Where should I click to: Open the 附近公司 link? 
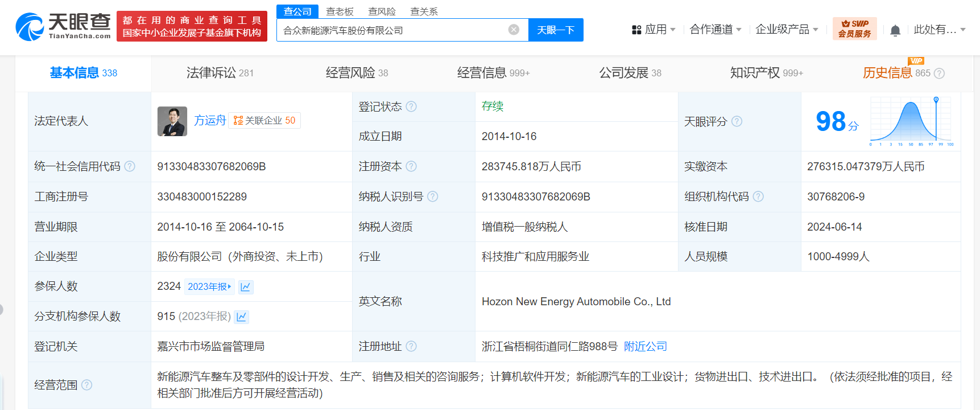tap(645, 346)
